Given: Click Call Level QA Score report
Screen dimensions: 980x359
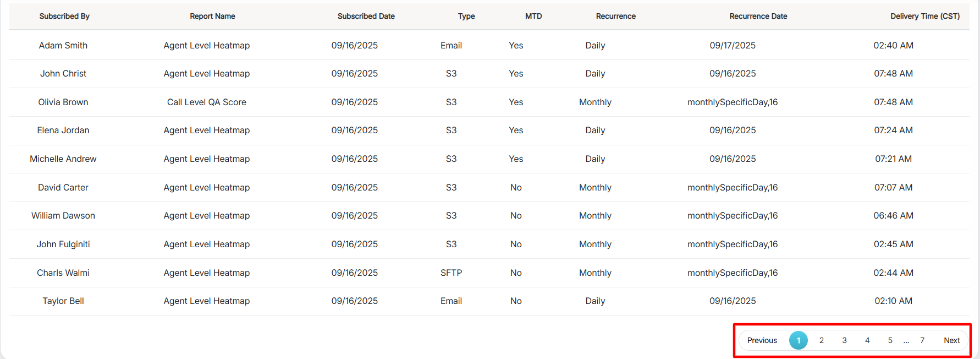Looking at the screenshot, I should click(206, 102).
